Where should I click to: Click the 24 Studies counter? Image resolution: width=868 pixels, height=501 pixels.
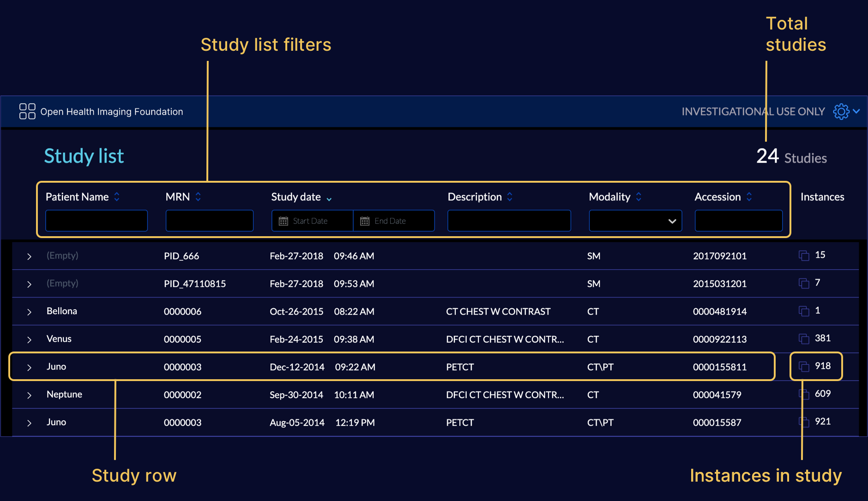coord(791,157)
